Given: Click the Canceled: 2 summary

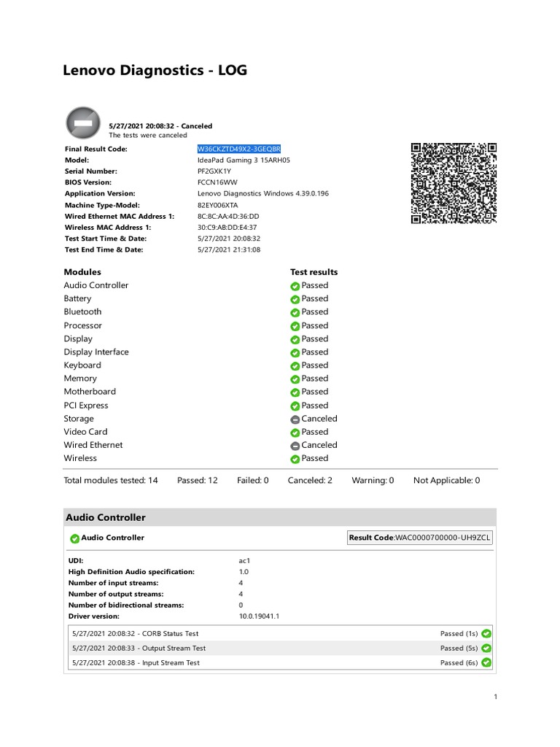Looking at the screenshot, I should pos(310,480).
